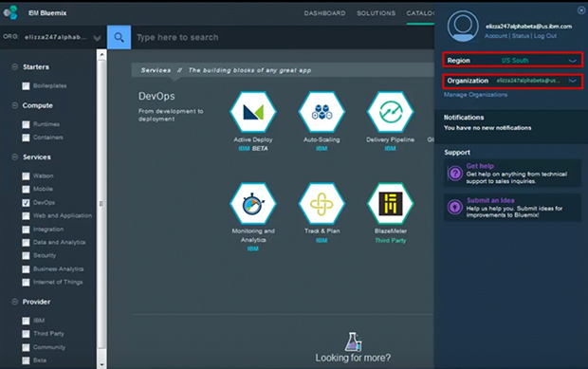This screenshot has height=369, width=588.
Task: Click the Get help question mark icon
Action: point(455,174)
